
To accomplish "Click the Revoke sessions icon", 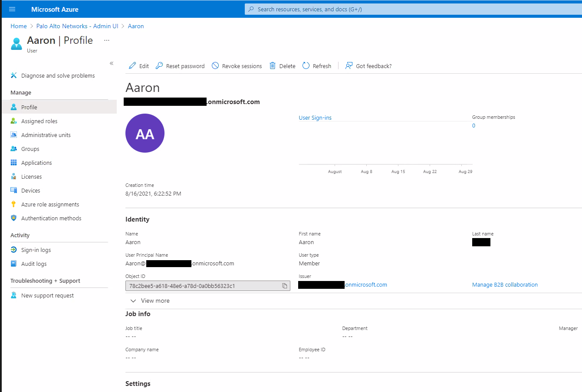I will 215,66.
